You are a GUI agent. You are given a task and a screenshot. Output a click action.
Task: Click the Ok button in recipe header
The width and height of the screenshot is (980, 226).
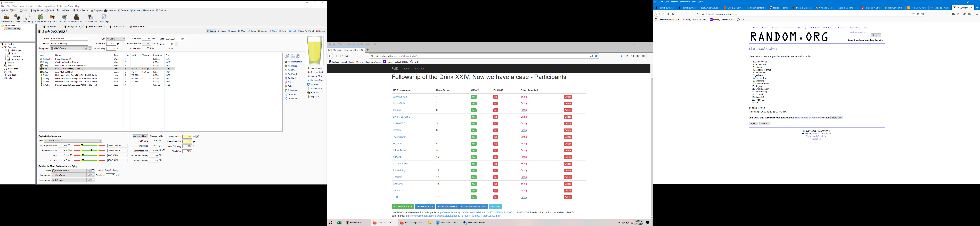(311, 31)
